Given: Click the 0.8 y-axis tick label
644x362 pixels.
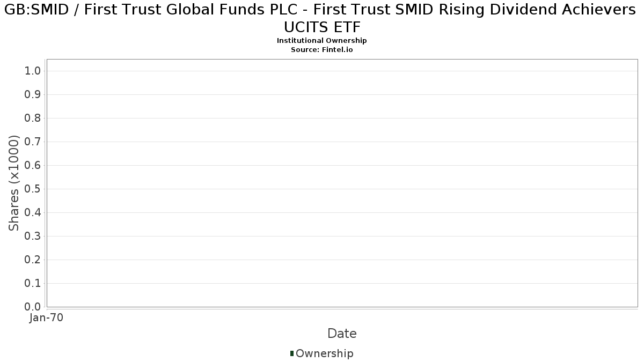Looking at the screenshot, I should coord(33,119).
